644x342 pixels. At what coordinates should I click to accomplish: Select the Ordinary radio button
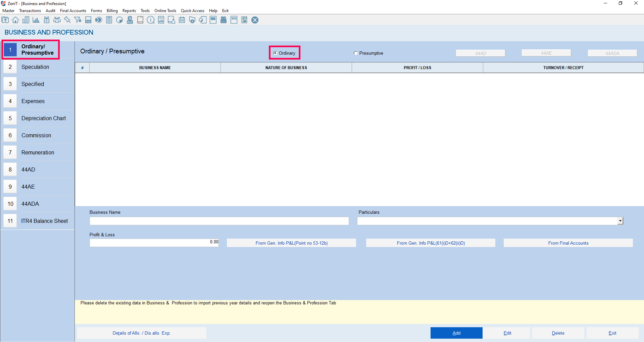(275, 53)
